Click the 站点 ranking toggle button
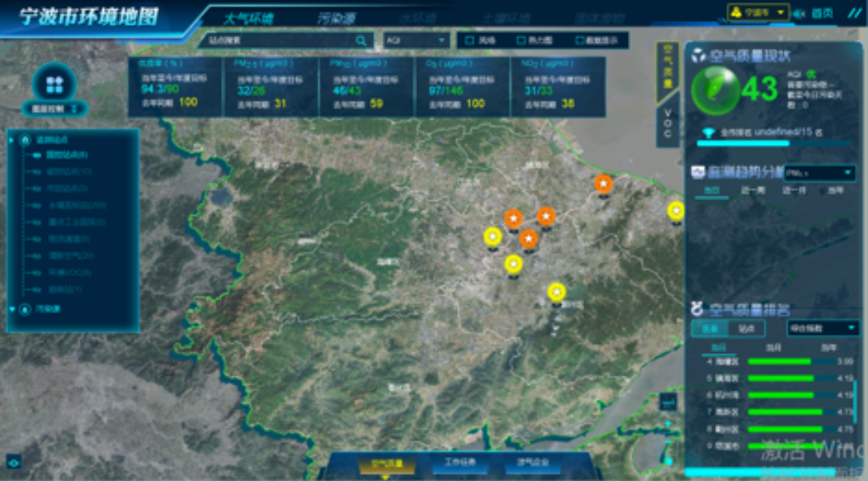868x481 pixels. tap(746, 328)
